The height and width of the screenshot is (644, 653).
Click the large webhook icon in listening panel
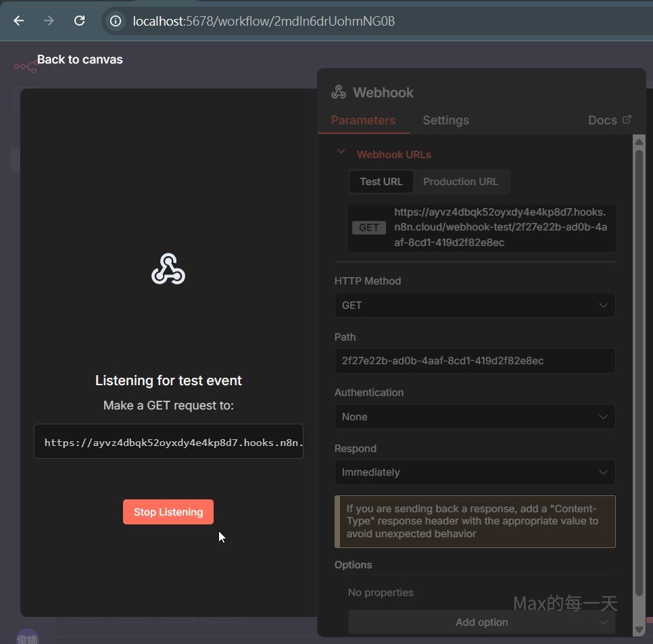point(168,269)
